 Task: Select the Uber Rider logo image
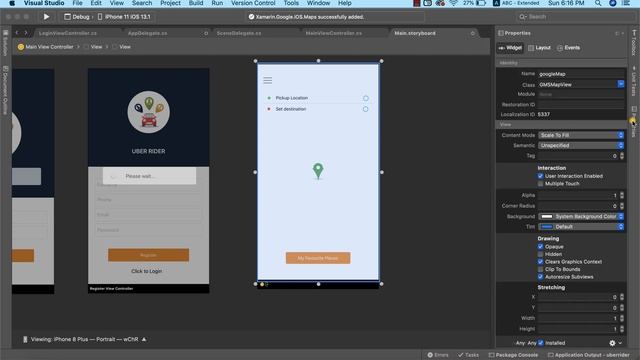point(149,112)
